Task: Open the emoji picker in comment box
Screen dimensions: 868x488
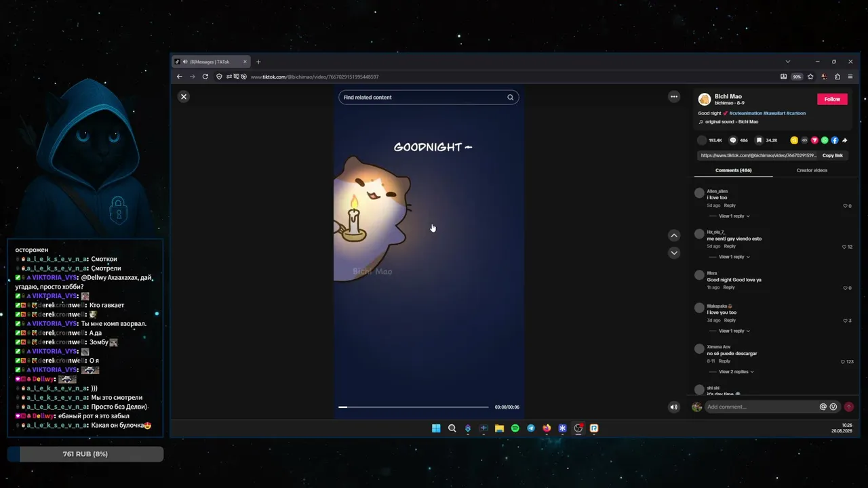Action: click(833, 407)
